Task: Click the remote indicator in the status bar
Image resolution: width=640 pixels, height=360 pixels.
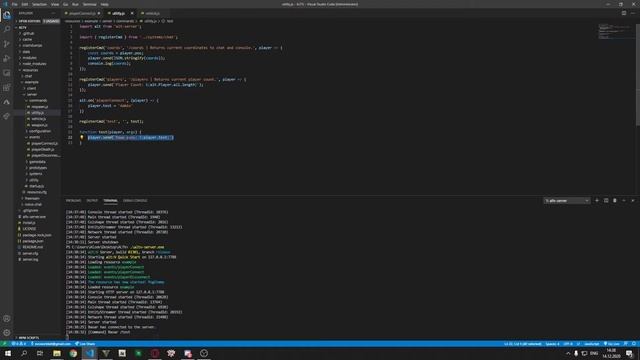Action: click(x=4, y=344)
